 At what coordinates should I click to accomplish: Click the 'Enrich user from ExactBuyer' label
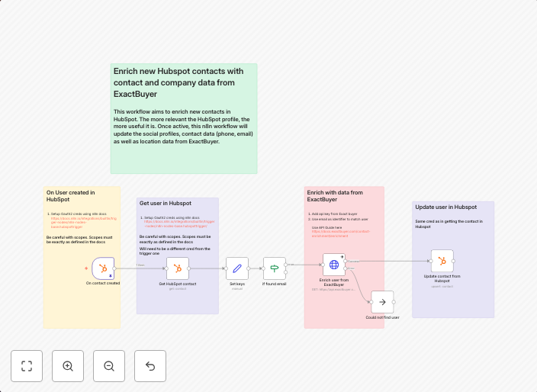coord(334,282)
